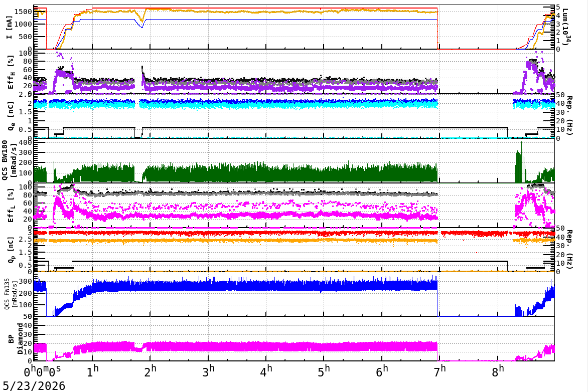Click the "1000" tick in I [mA] panel

click(x=23, y=24)
